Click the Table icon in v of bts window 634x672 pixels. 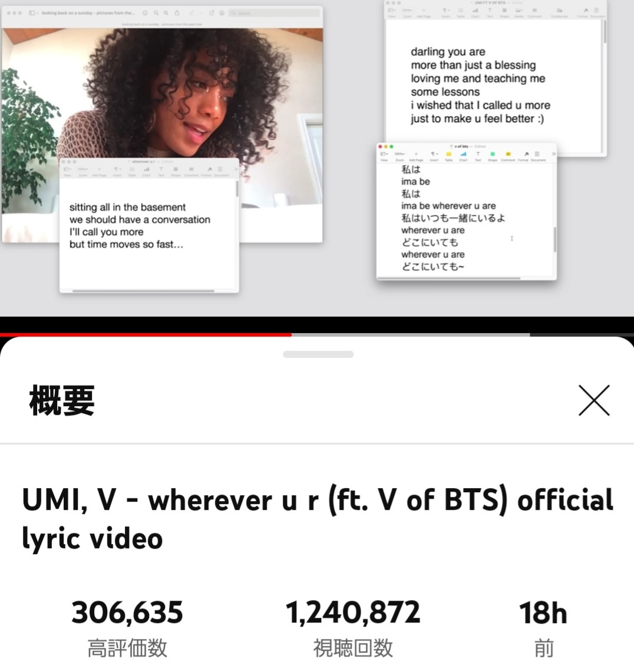coord(448,154)
